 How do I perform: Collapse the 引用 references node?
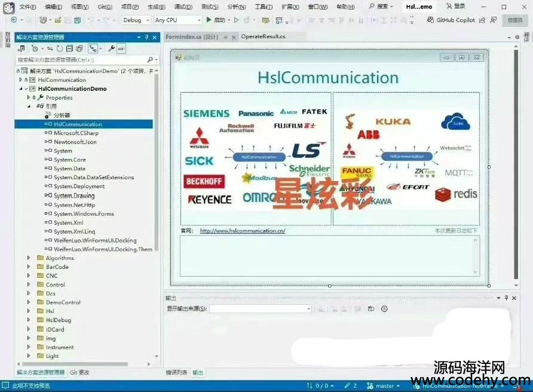tap(29, 106)
